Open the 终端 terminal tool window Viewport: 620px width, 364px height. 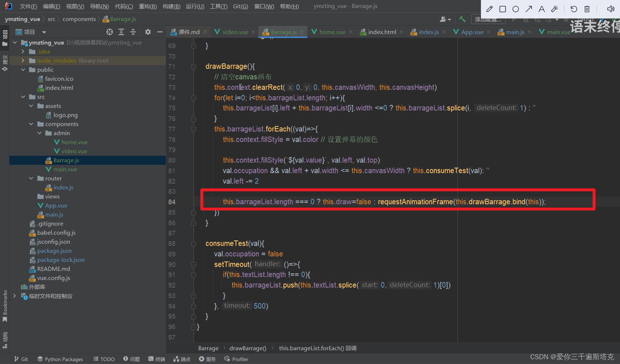(157, 359)
